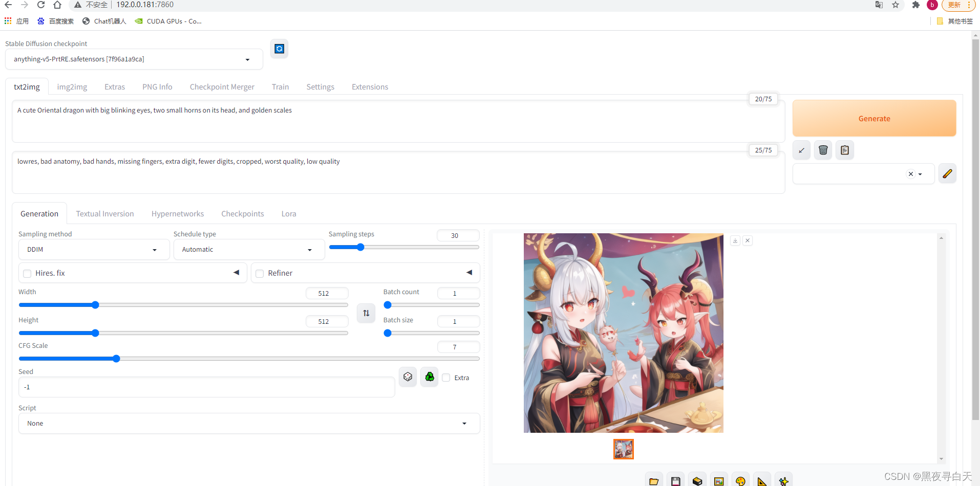Select Hypernetworks tab

point(178,214)
